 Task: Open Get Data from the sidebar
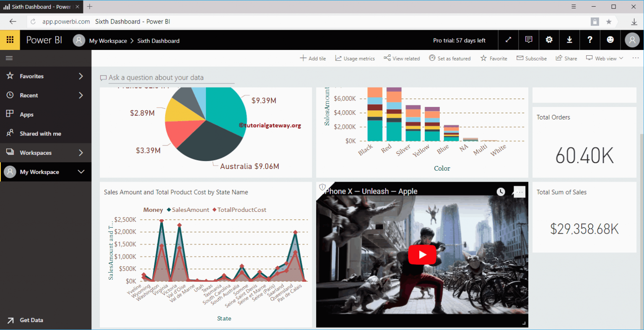click(x=31, y=320)
